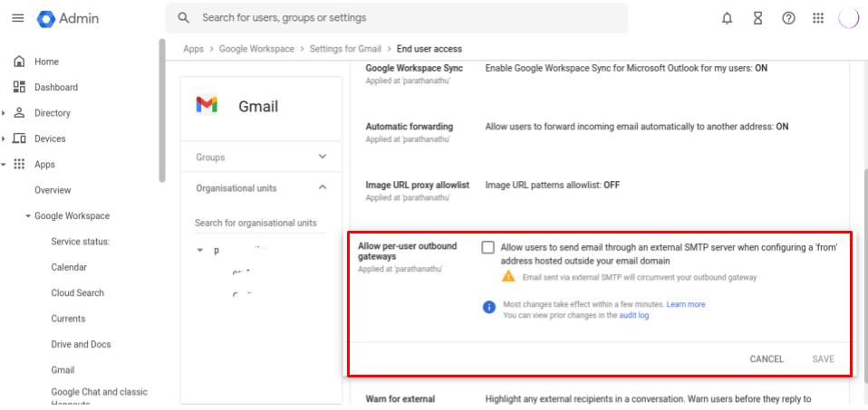Image resolution: width=868 pixels, height=410 pixels.
Task: Open the notifications bell
Action: coord(727,18)
